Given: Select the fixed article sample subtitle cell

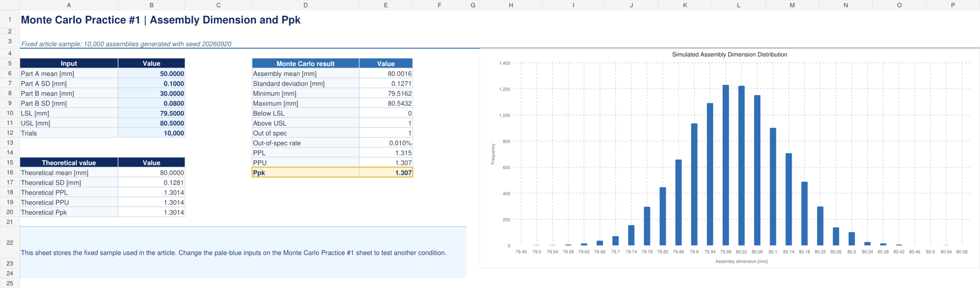Looking at the screenshot, I should click(126, 44).
